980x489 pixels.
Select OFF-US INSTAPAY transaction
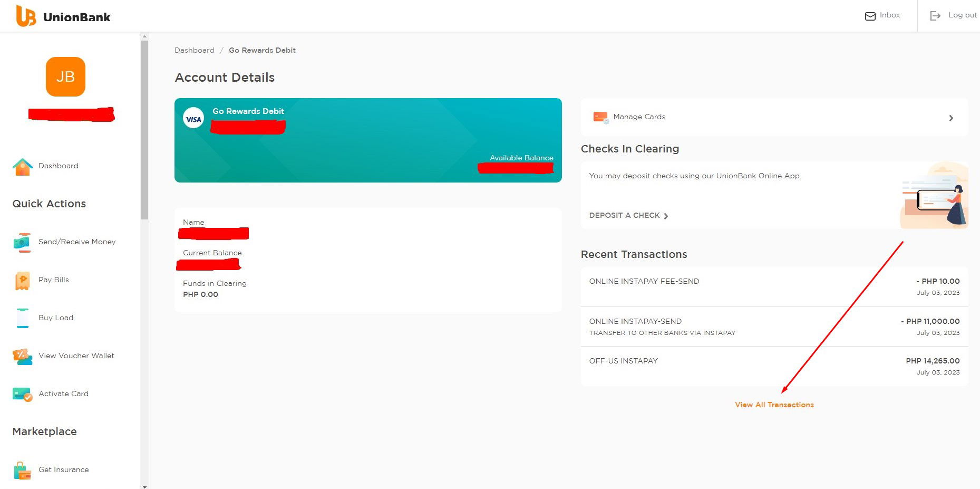point(774,367)
